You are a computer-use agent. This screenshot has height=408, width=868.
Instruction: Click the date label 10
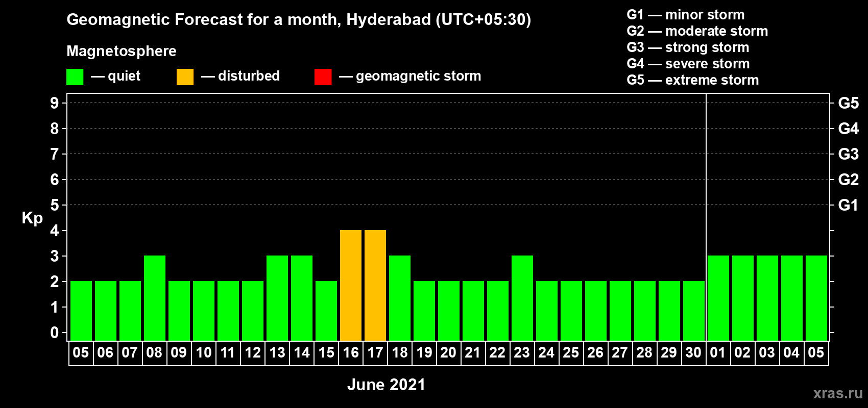(203, 352)
